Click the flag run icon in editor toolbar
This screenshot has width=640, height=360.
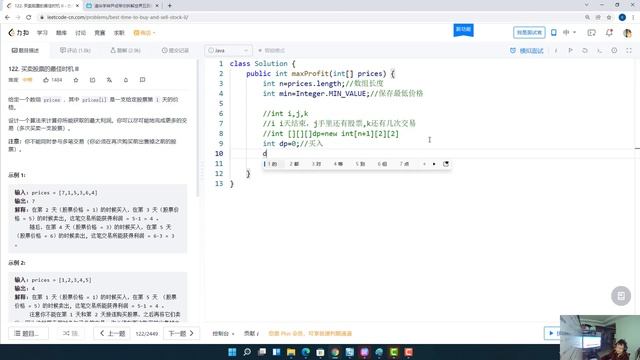pyautogui.click(x=571, y=51)
